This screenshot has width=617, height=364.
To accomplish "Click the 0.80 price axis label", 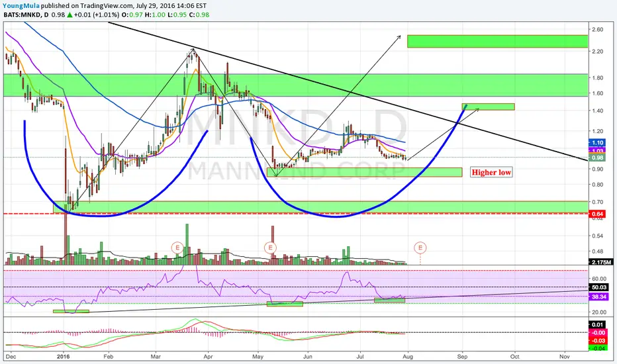I will click(x=597, y=185).
